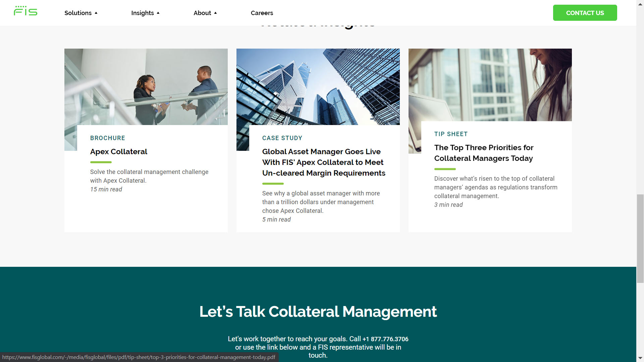Click the two people talking thumbnail
This screenshot has width=644, height=362.
[x=146, y=86]
